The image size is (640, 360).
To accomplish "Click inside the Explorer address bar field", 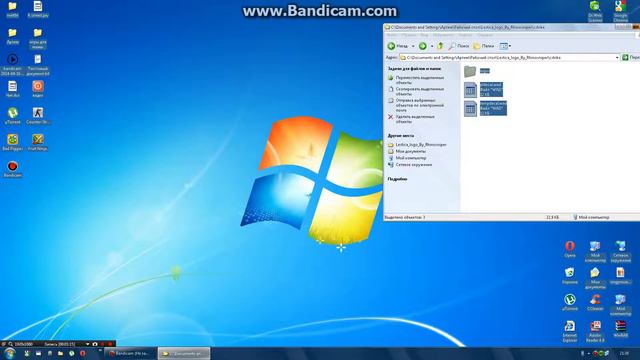I will click(x=509, y=58).
